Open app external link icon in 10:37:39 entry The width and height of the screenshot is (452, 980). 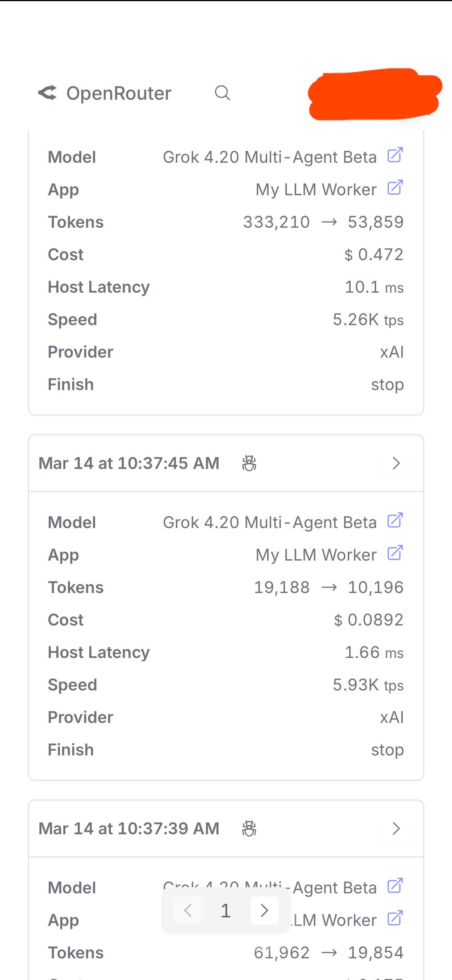pos(395,919)
